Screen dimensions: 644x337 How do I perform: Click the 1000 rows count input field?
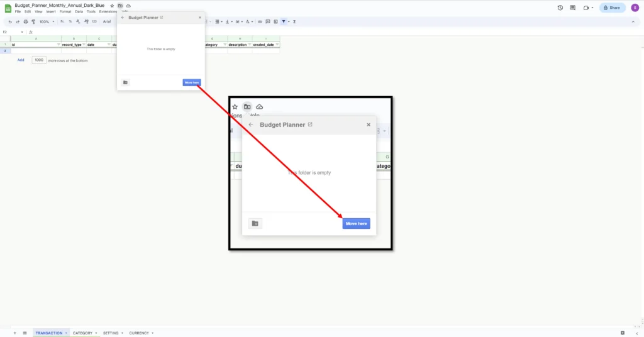(39, 60)
